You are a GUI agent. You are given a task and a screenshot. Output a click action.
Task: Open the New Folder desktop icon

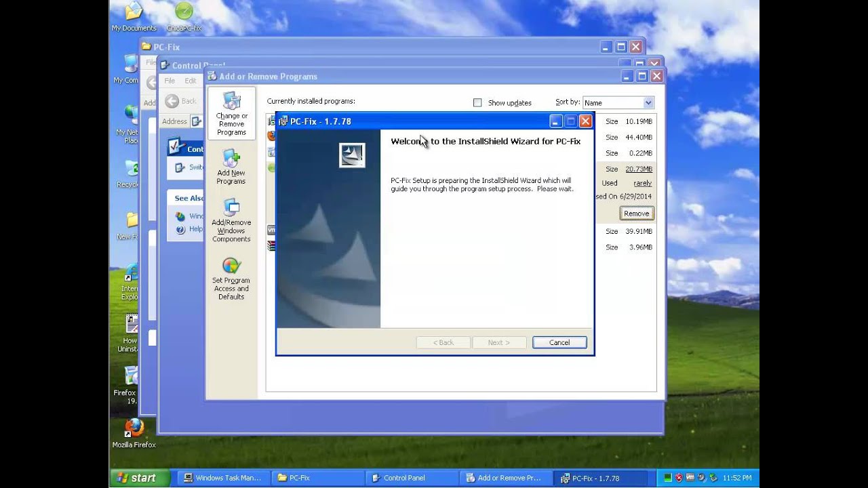[x=132, y=221]
